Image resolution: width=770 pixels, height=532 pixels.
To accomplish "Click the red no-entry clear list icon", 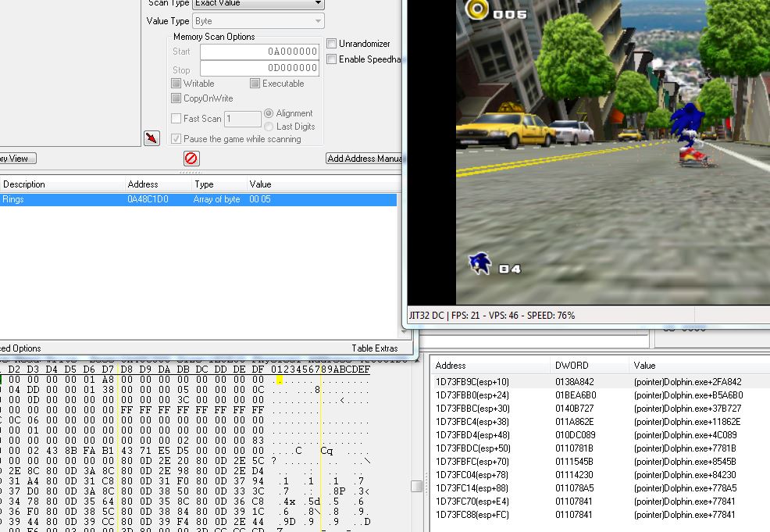I will [191, 159].
